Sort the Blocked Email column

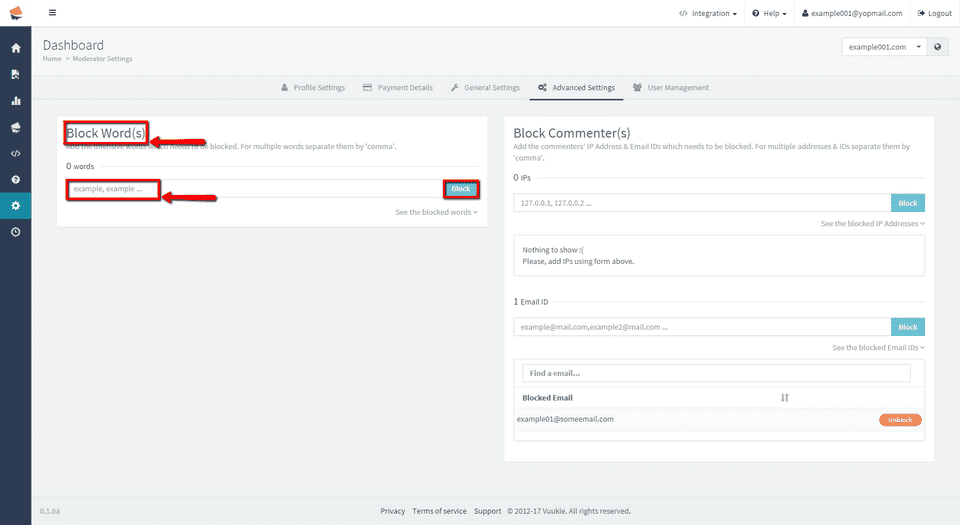tap(785, 398)
